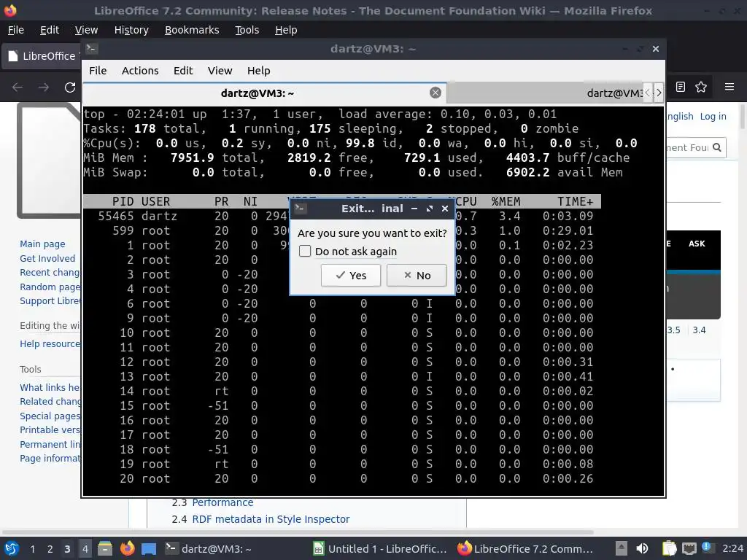Click the Firefox forward arrow
The height and width of the screenshot is (560, 747).
[44, 87]
